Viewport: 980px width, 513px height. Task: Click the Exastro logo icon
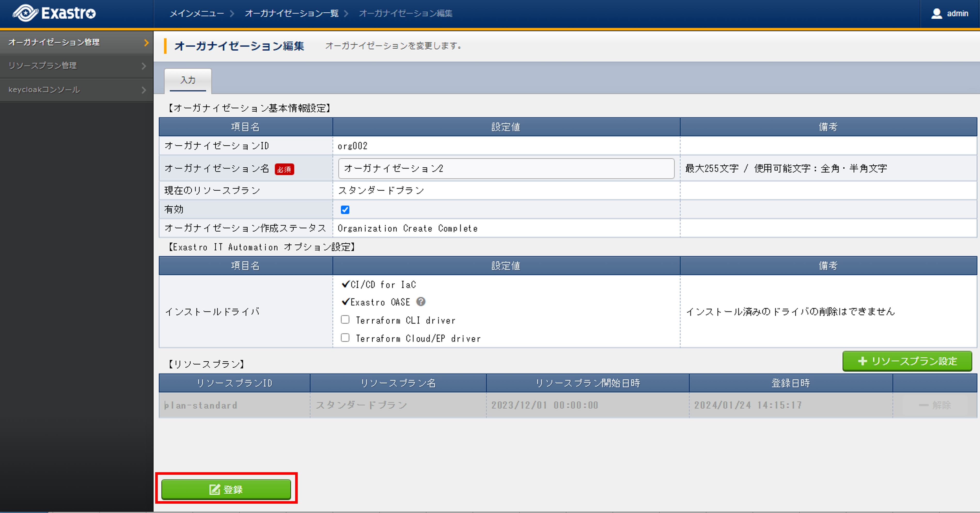pyautogui.click(x=25, y=13)
